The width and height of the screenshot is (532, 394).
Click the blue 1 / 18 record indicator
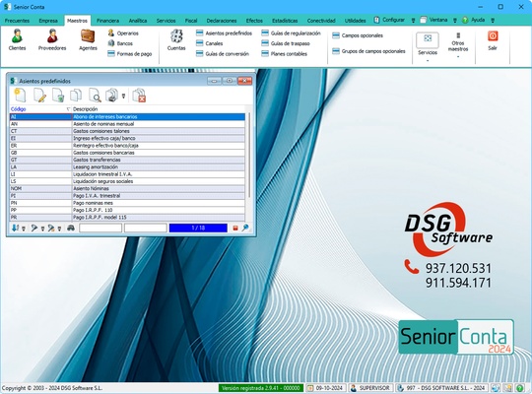click(x=198, y=229)
